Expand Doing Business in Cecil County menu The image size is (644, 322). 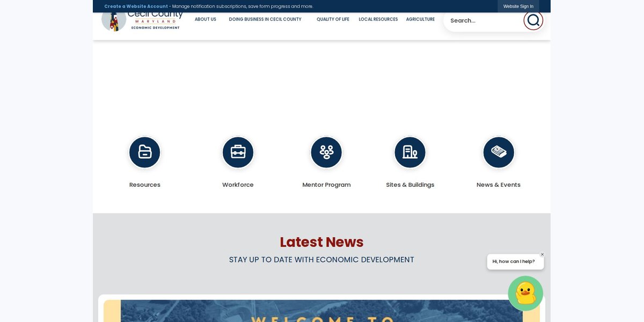(x=265, y=19)
